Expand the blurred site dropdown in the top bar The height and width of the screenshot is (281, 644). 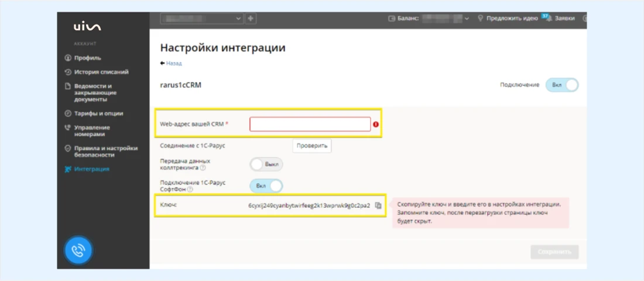(x=202, y=19)
